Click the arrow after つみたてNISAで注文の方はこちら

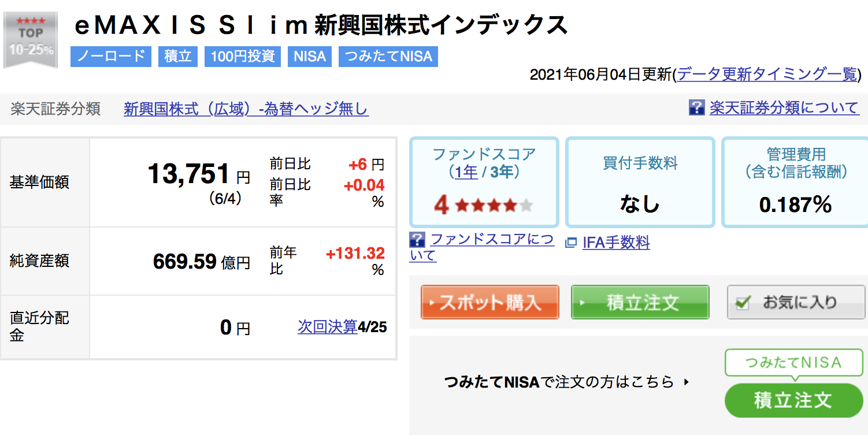pyautogui.click(x=686, y=381)
